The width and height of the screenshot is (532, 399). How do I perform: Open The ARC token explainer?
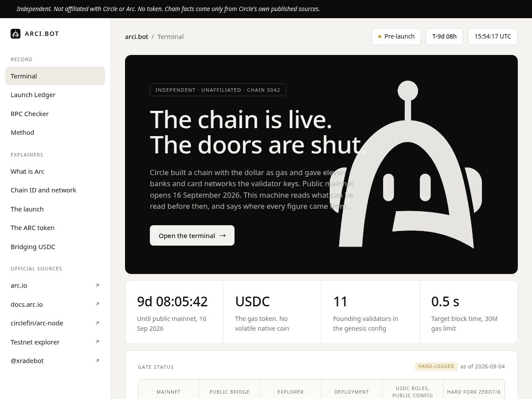point(55,228)
